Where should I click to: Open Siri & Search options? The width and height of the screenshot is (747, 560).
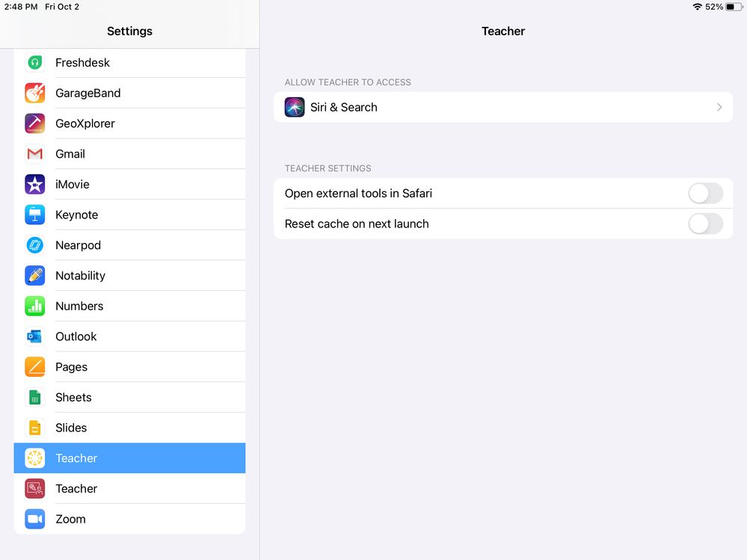click(503, 107)
